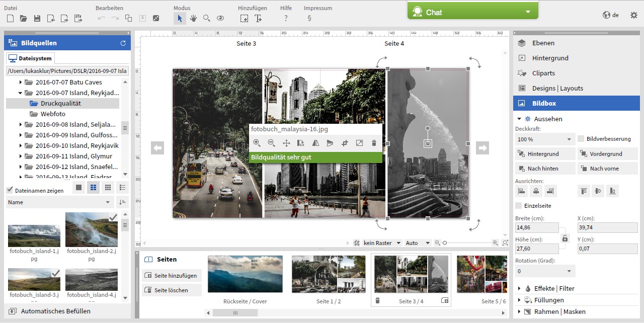The image size is (644, 323).
Task: Open the Ebenen panel
Action: [543, 43]
